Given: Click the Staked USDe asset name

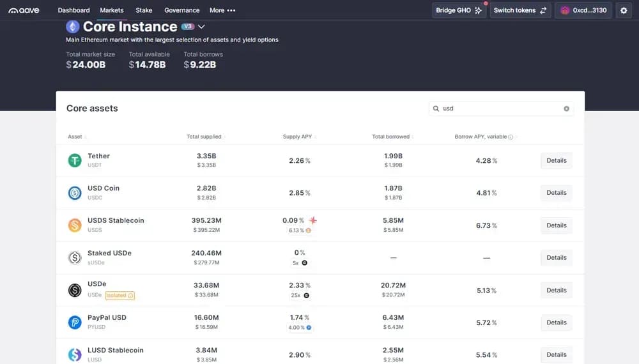Looking at the screenshot, I should (x=110, y=253).
